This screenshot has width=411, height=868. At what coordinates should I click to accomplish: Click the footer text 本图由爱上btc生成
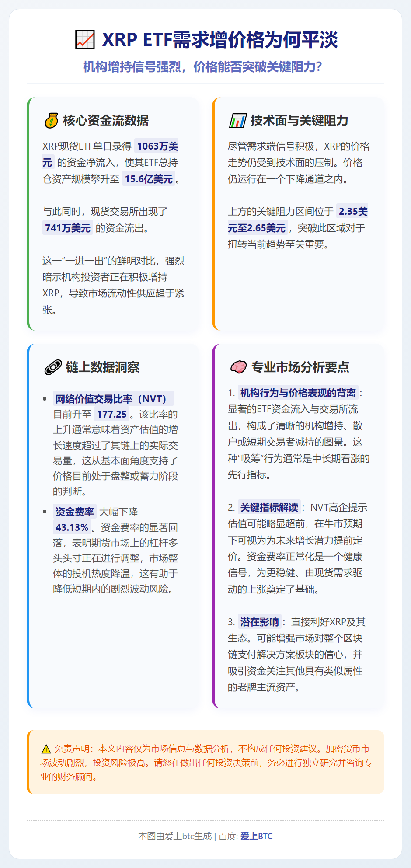(175, 836)
